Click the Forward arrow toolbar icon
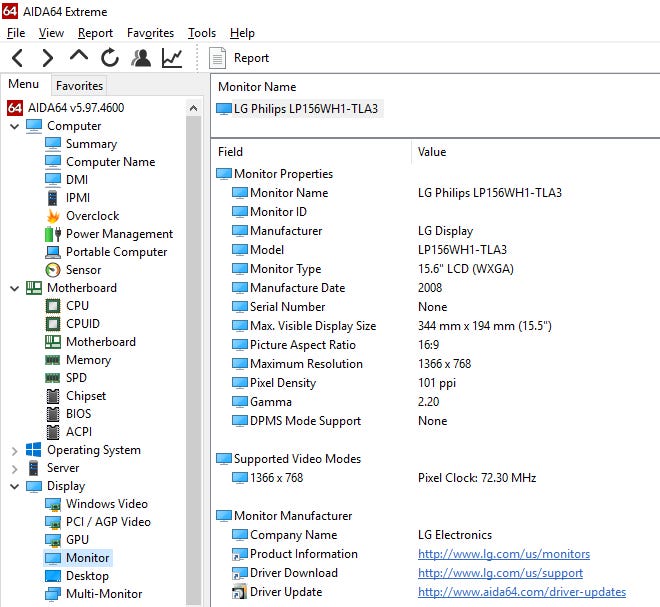Screen dimensions: 660x607 (48, 58)
